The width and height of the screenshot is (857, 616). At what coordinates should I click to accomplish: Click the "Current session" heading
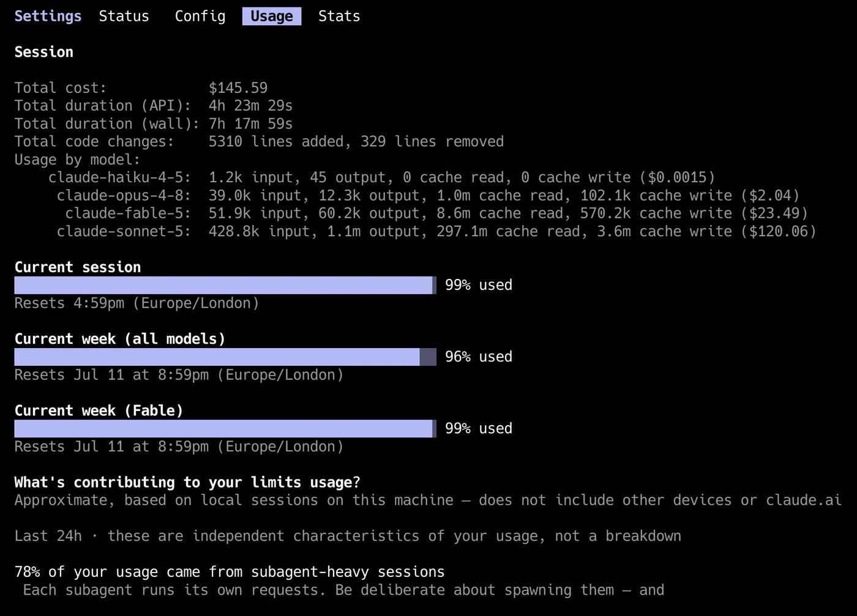[x=78, y=267]
